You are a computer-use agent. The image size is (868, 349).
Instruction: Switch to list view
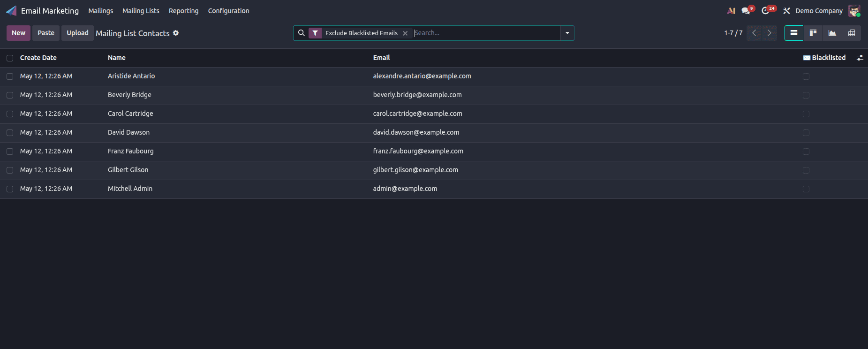pos(794,33)
